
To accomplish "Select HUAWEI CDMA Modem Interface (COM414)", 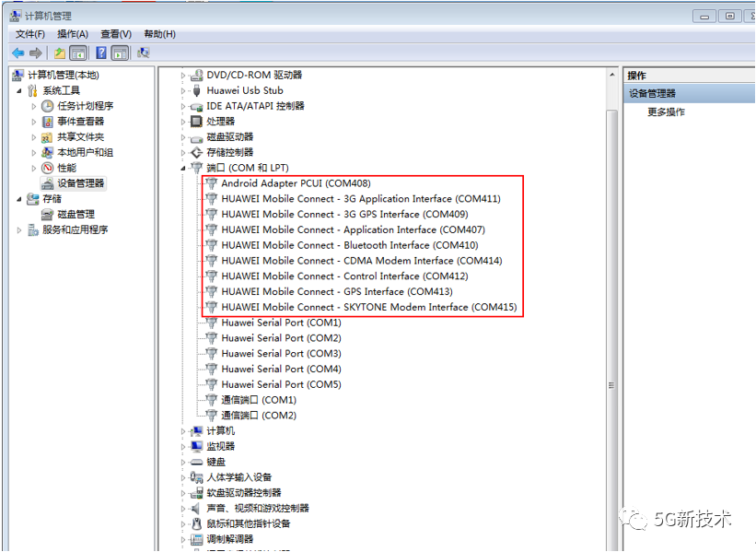I will (x=362, y=261).
